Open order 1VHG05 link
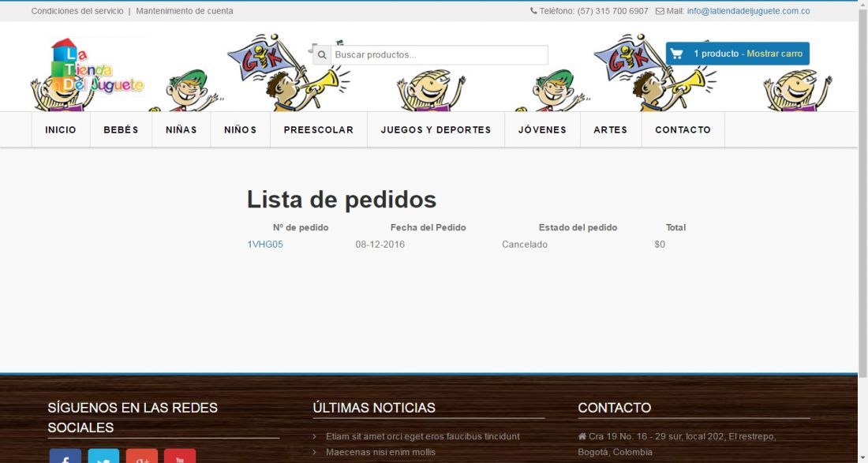 (x=265, y=245)
